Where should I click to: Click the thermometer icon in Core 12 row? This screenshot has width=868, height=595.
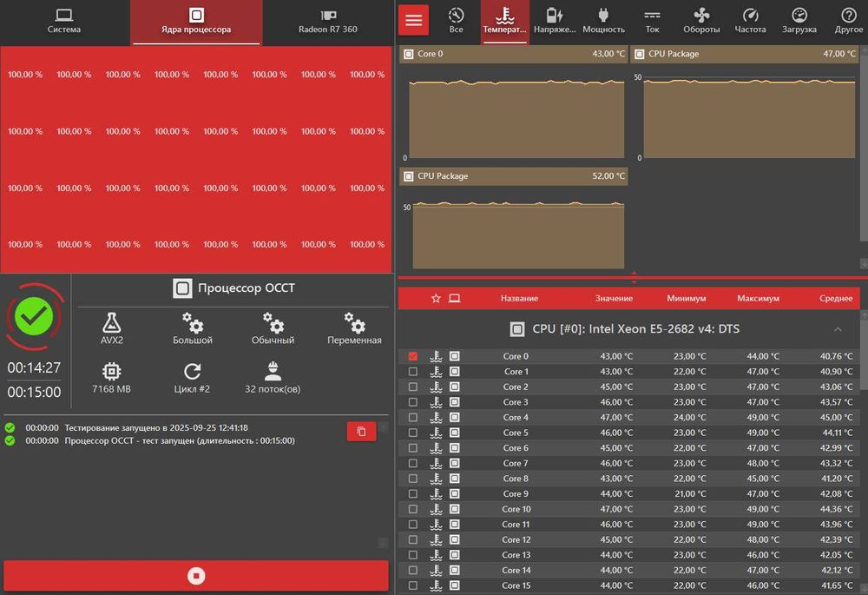pyautogui.click(x=437, y=539)
